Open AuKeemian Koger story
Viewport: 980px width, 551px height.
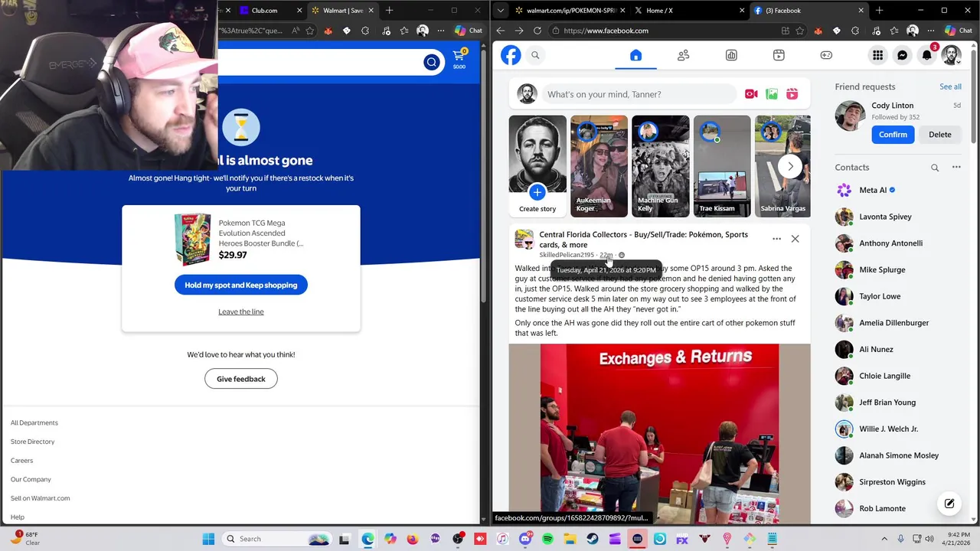click(599, 166)
